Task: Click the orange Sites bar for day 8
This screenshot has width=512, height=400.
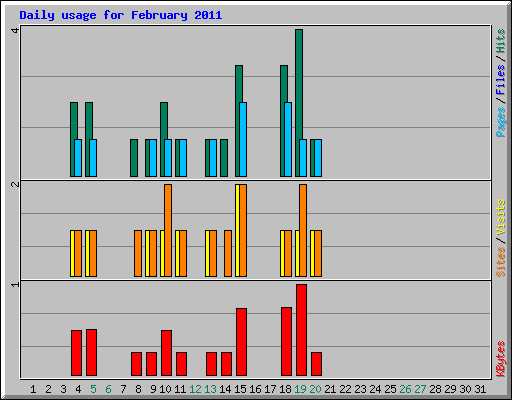Action: (138, 253)
